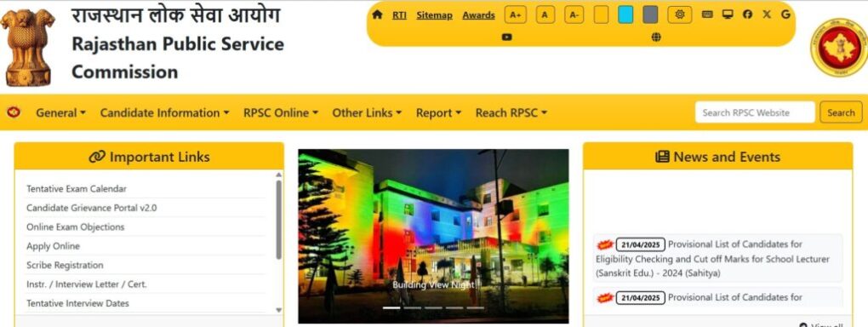Click the Rajasthan Public Service Commission round seal
The image size is (868, 327).
pos(839,48)
